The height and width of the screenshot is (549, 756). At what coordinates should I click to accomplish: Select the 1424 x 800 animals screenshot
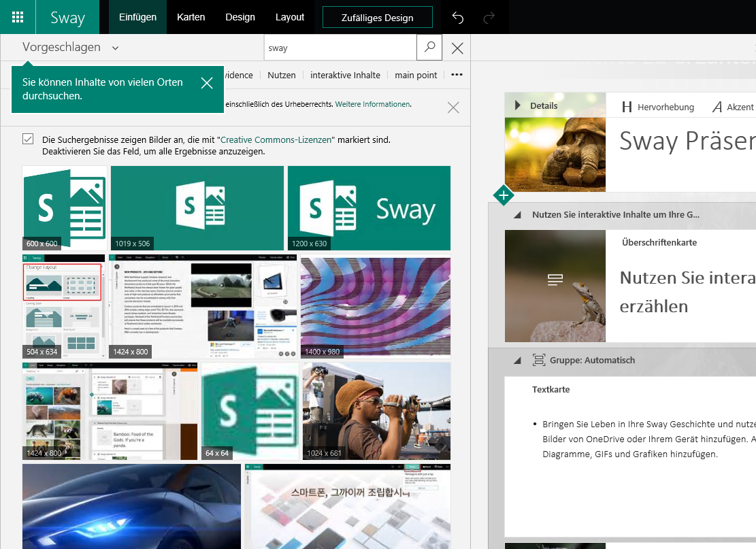[x=110, y=411]
